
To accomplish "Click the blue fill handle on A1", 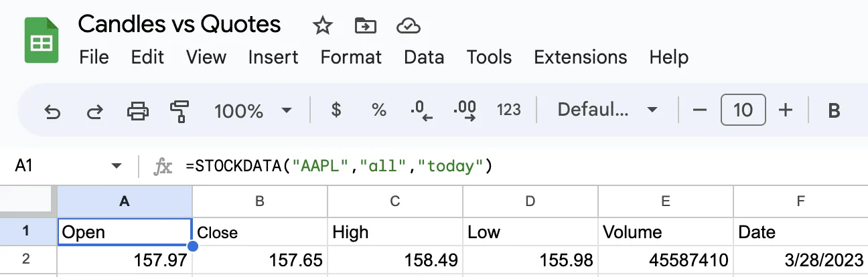I will (192, 246).
